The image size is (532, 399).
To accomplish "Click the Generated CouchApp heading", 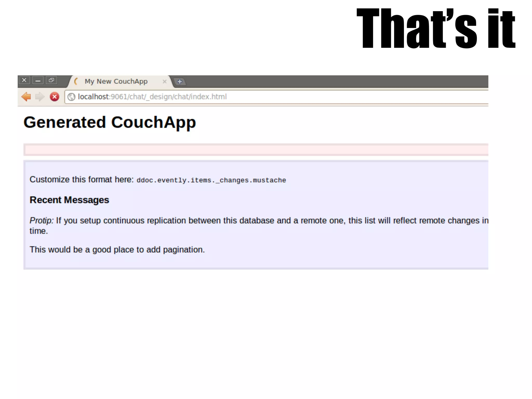I will click(110, 122).
